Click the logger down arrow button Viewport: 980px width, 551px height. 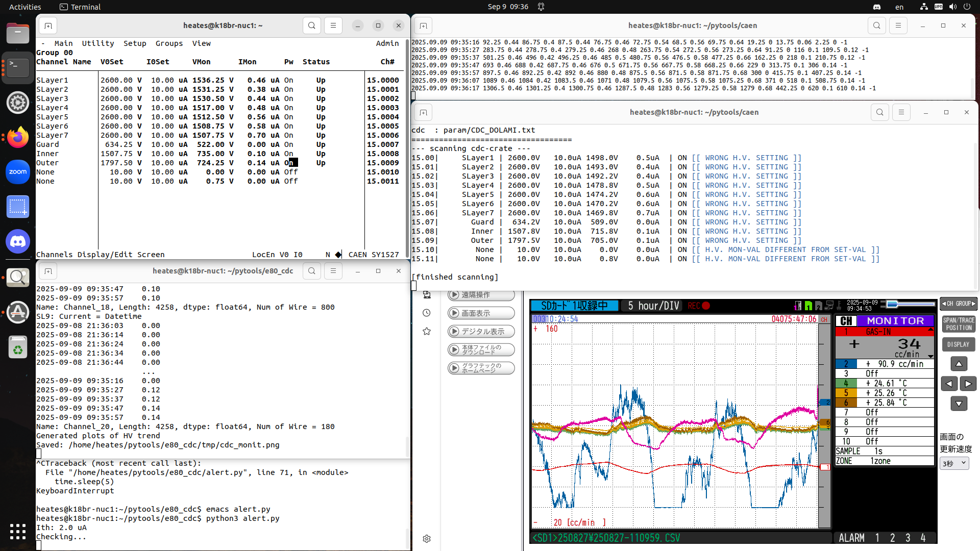click(x=959, y=404)
